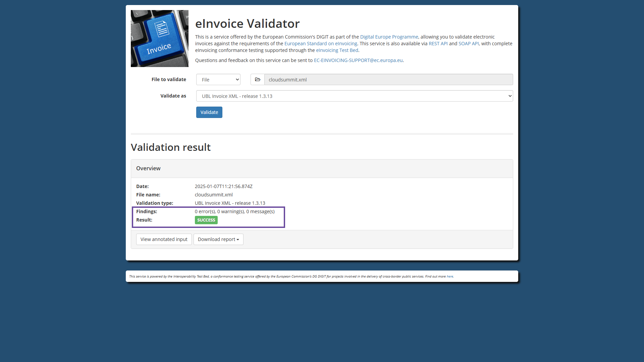644x362 pixels.
Task: Click the Validation type field value
Action: click(229, 203)
